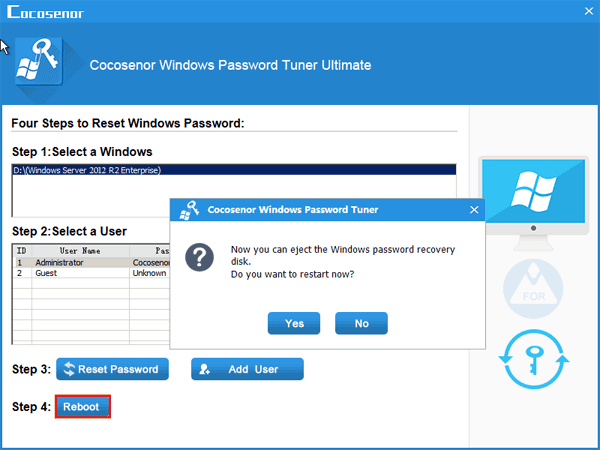Click the Windows monitor illustration
Viewport: 600px width, 450px height.
coord(533,203)
